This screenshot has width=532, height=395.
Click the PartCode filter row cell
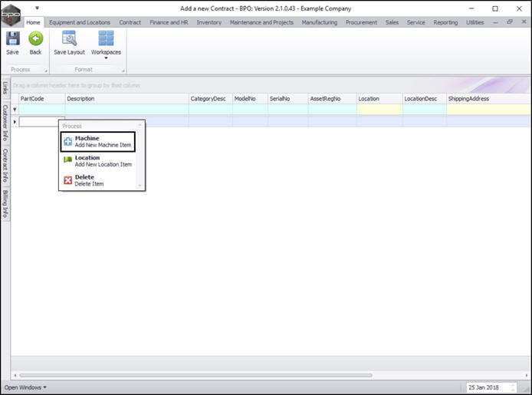(41, 109)
